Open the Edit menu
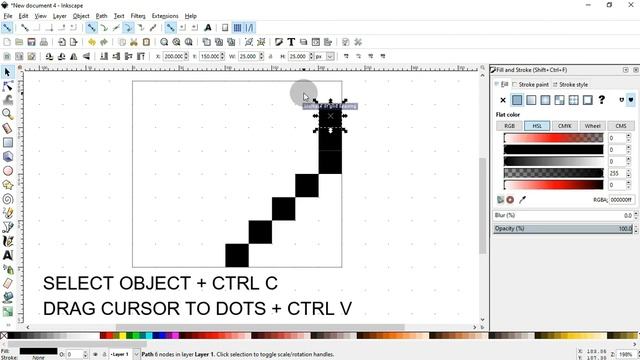640x360 pixels. (24, 16)
